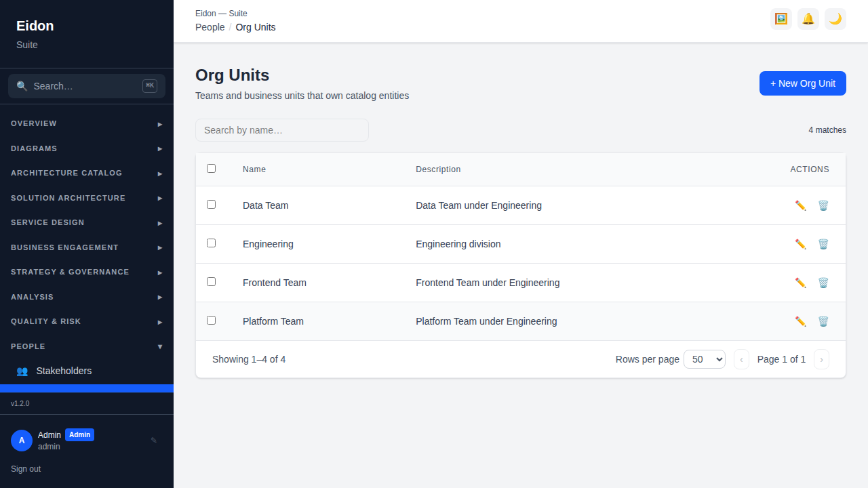Delete the Engineering org unit
Screen dimensions: 868x488
pos(823,244)
